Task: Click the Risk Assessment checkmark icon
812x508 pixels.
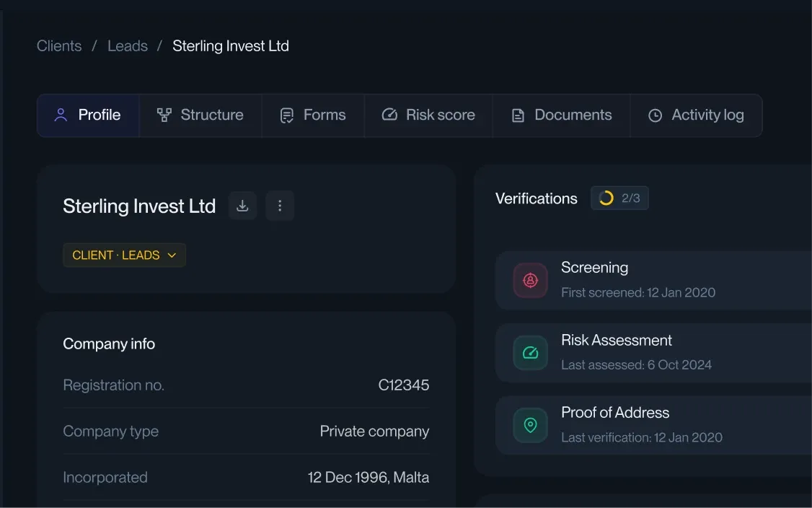Action: (530, 353)
